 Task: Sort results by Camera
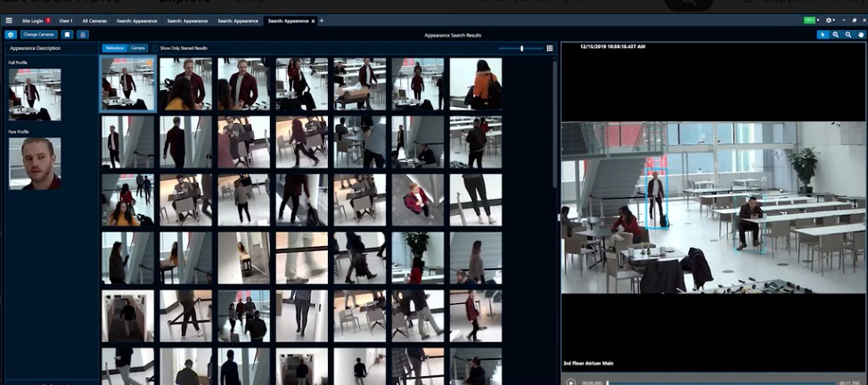coord(138,48)
